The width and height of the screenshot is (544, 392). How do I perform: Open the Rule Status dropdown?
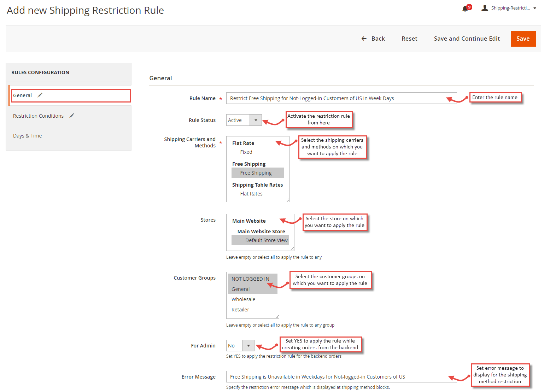(256, 120)
